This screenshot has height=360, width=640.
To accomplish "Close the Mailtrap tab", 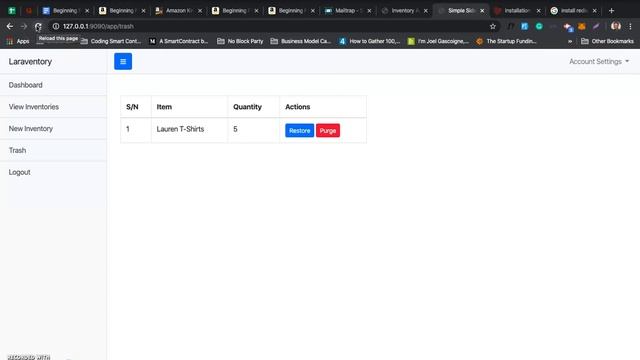I will [369, 11].
